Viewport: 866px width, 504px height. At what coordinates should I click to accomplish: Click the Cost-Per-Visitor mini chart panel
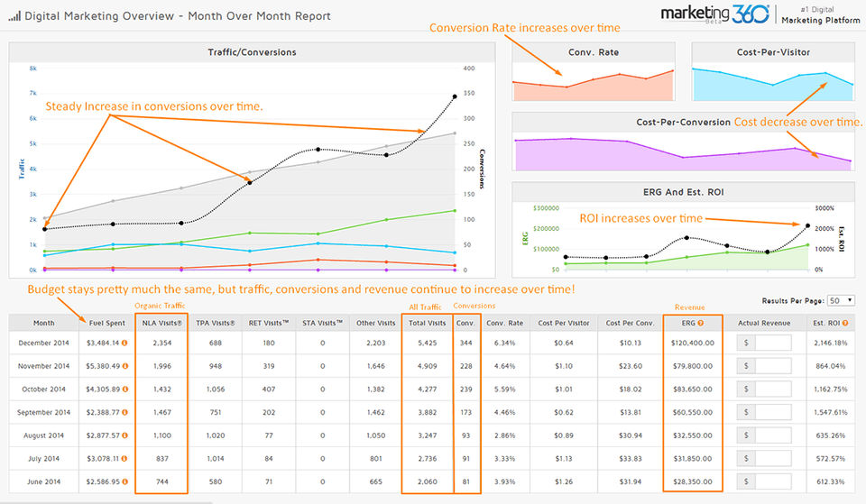coord(773,72)
